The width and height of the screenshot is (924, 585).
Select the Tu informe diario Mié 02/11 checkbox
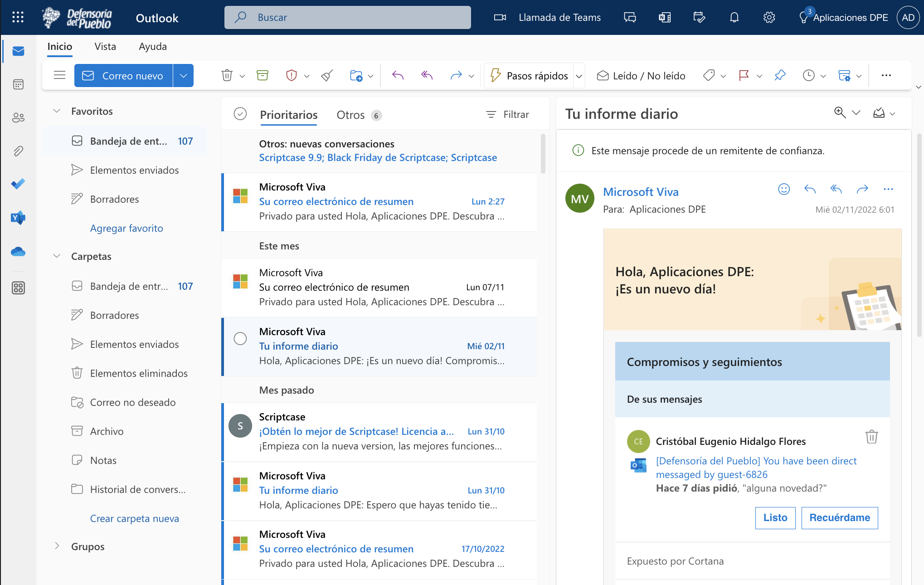click(240, 339)
